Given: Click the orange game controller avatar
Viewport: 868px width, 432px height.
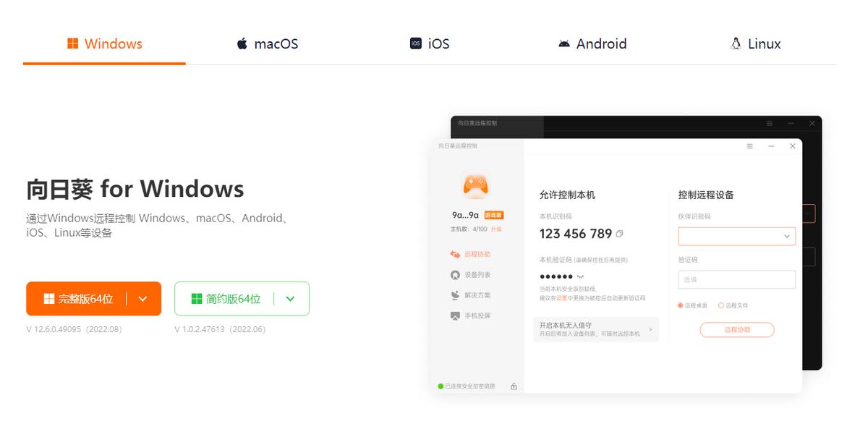Looking at the screenshot, I should [475, 185].
